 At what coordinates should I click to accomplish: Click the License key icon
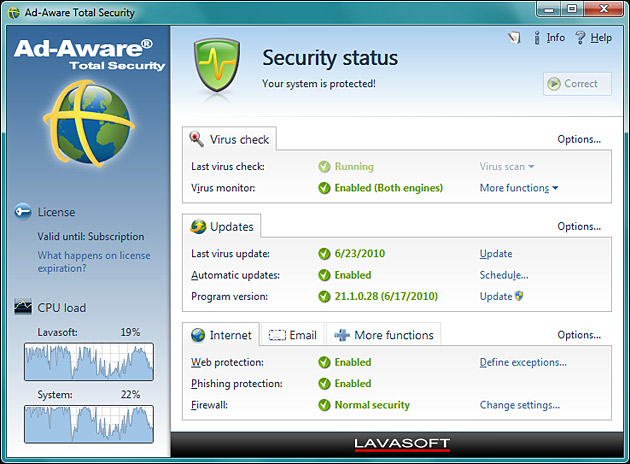coord(23,212)
